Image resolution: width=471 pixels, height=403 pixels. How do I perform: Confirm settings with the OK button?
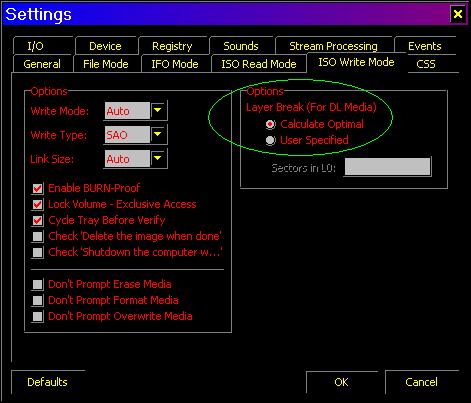click(341, 382)
